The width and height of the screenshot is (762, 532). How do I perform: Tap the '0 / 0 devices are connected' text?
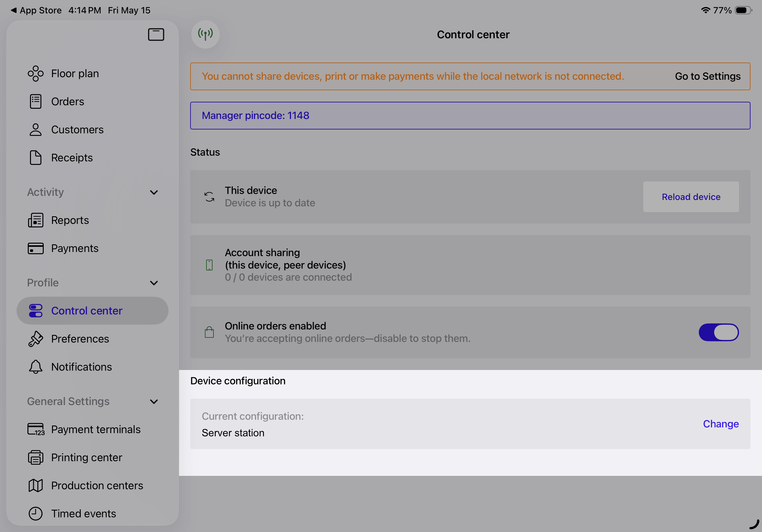tap(288, 277)
